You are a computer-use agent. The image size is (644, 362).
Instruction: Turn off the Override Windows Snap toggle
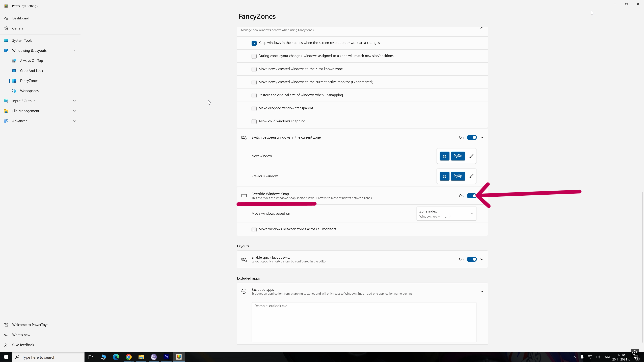click(471, 196)
